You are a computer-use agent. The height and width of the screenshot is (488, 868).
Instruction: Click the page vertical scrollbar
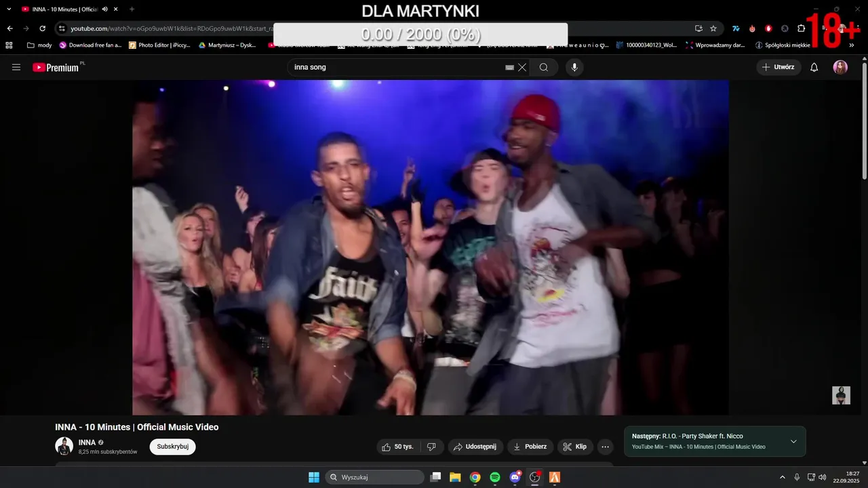pyautogui.click(x=864, y=122)
